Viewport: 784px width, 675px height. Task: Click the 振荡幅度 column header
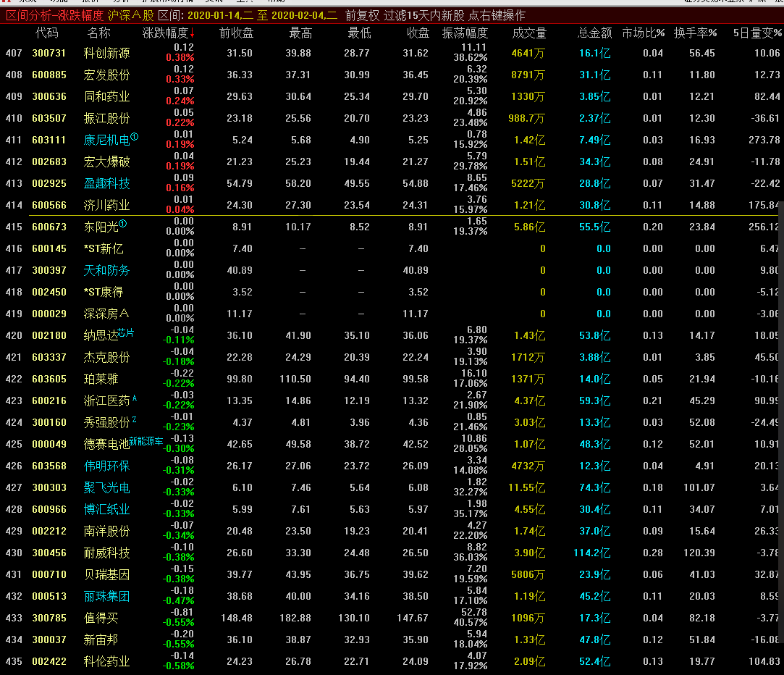(x=465, y=33)
